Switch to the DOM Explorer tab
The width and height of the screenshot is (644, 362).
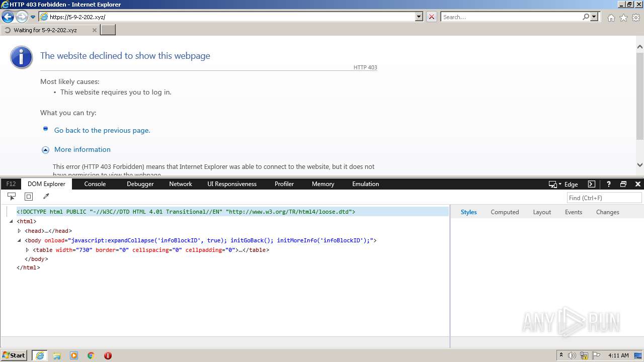[x=46, y=184]
